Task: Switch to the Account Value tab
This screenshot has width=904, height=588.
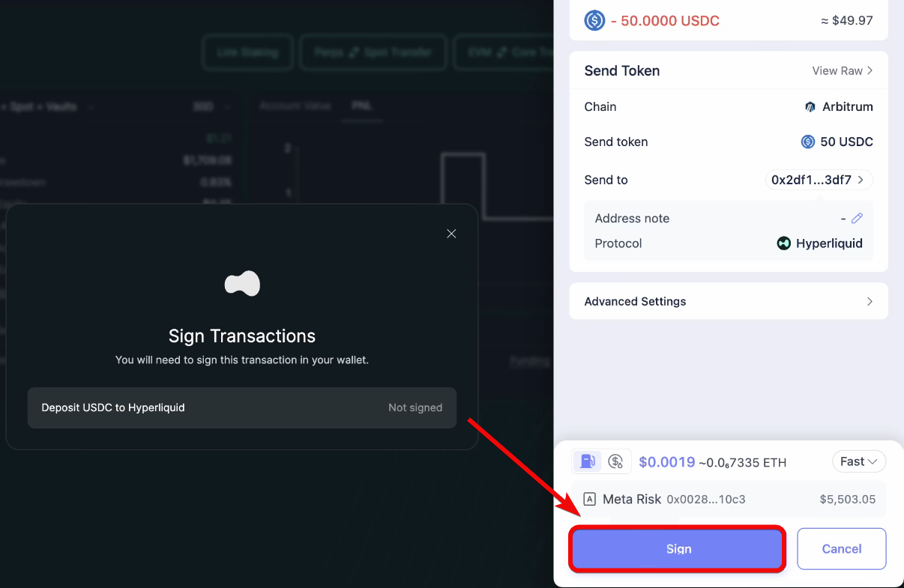Action: coord(295,106)
